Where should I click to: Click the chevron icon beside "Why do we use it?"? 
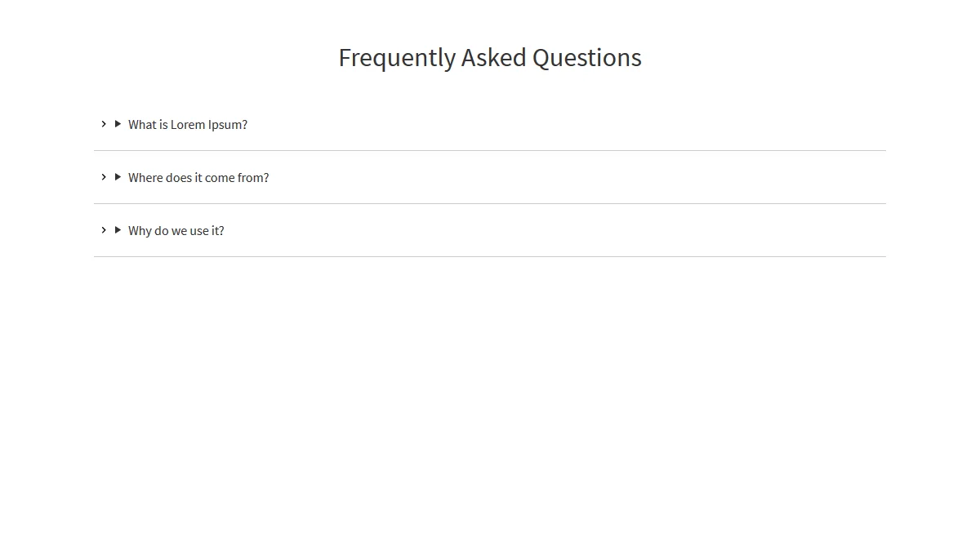tap(104, 230)
